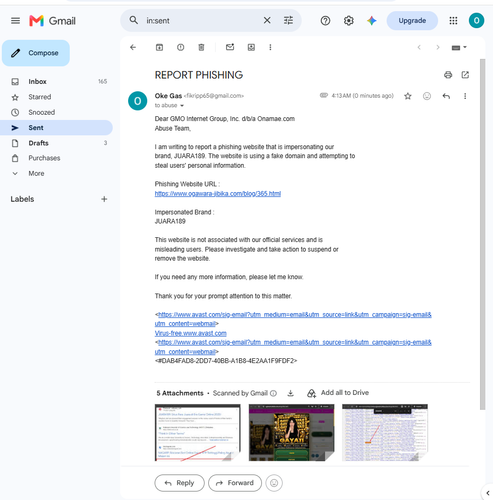This screenshot has width=493, height=500.
Task: Add an emoji reaction beside the star
Action: point(427,96)
